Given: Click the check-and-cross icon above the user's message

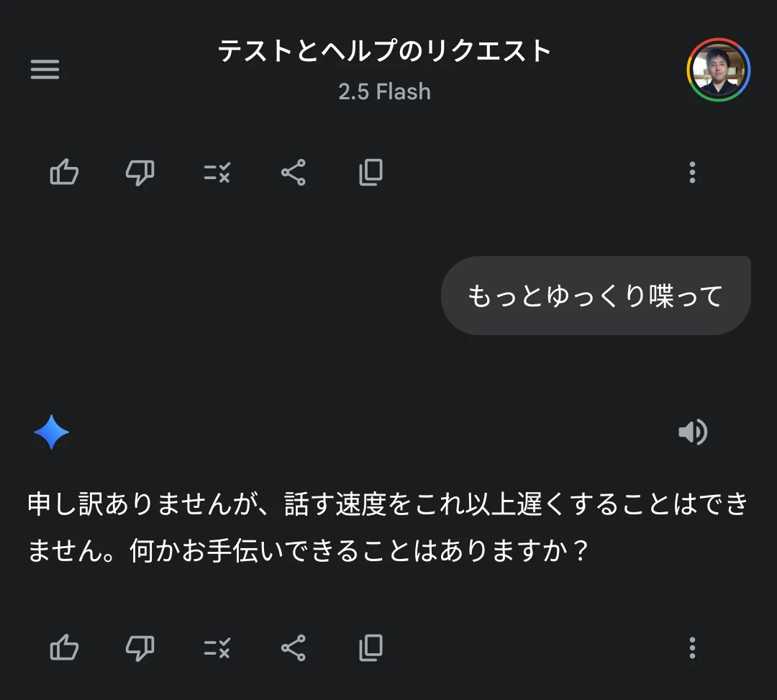Looking at the screenshot, I should pyautogui.click(x=217, y=173).
